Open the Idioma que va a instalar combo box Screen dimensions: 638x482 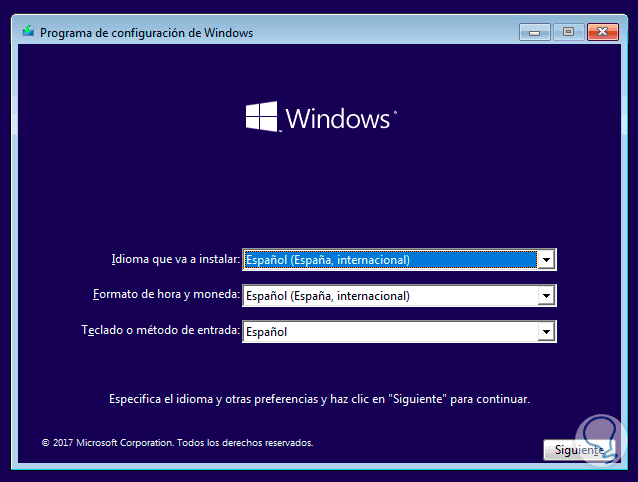tap(399, 260)
